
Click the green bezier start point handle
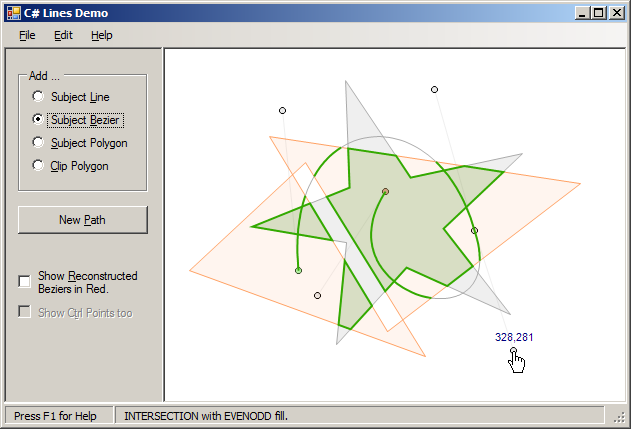[298, 270]
